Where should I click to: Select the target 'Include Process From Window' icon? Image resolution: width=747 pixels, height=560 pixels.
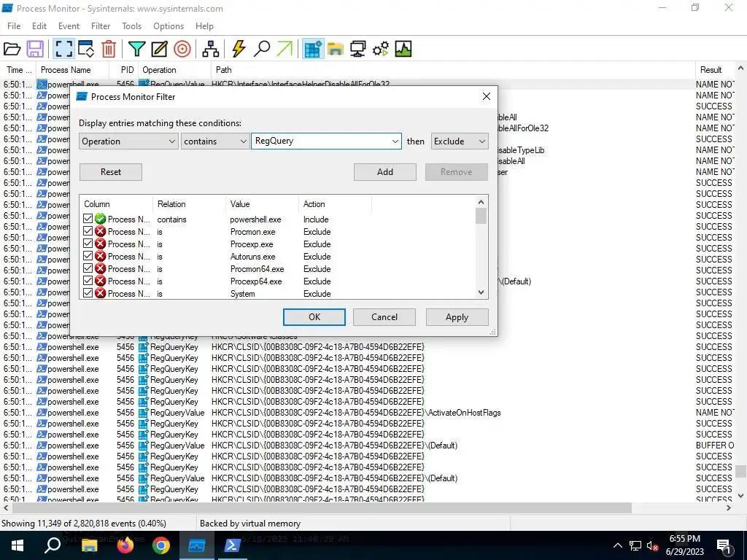tap(182, 49)
